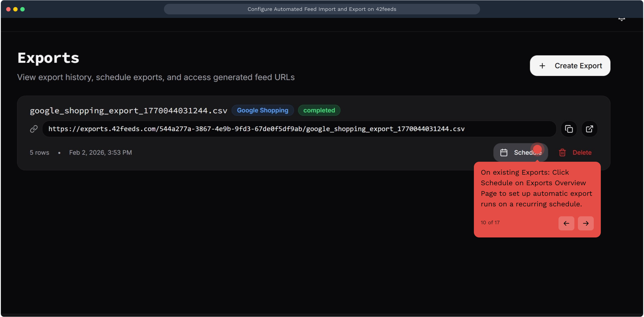This screenshot has width=644, height=317.
Task: Click the completed status badge
Action: (x=319, y=110)
